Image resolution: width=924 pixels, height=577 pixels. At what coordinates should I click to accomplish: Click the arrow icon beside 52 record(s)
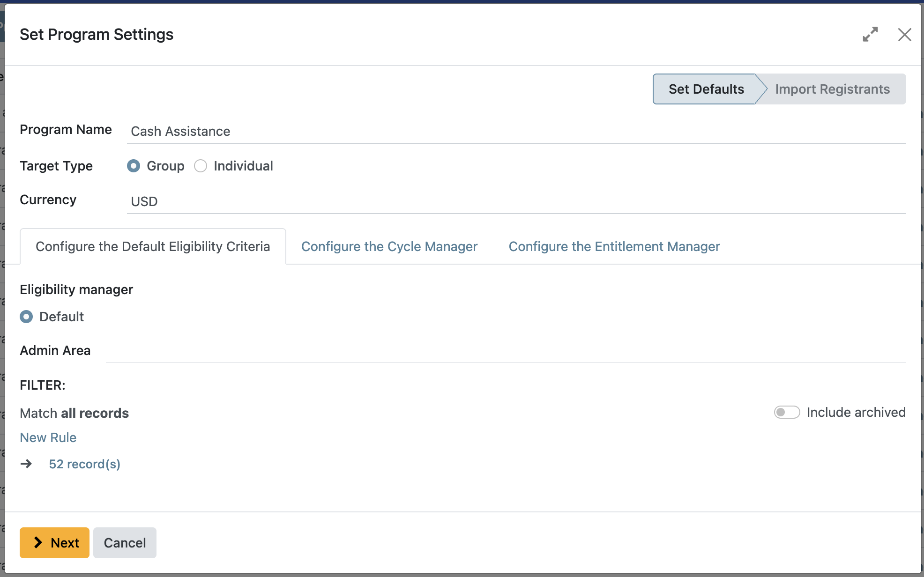click(27, 464)
